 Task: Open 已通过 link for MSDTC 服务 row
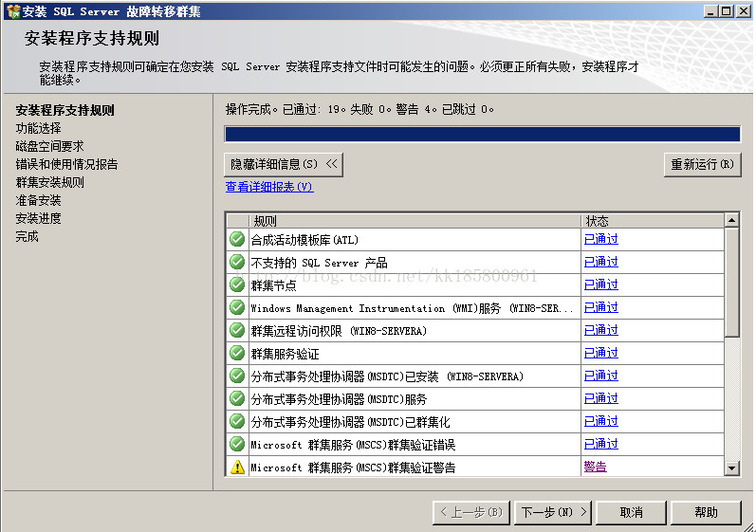click(600, 398)
